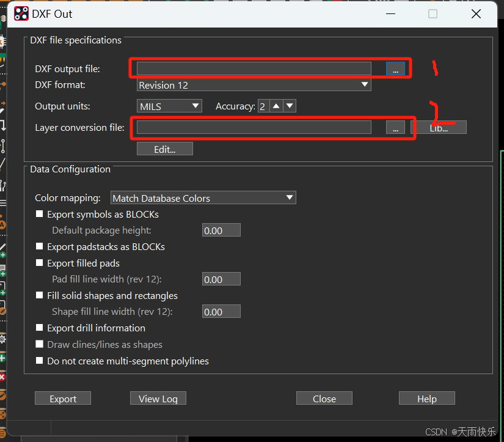The height and width of the screenshot is (442, 504).
Task: Open the layer conversion Lib... browser
Action: pos(442,127)
